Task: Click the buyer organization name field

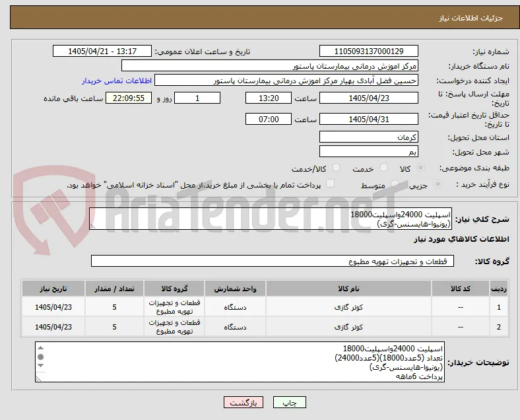Action: click(270, 65)
